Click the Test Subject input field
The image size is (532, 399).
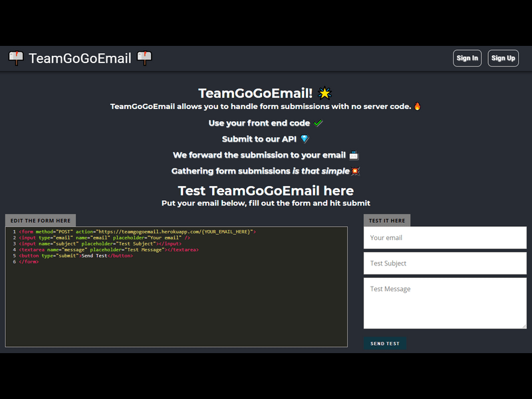coord(445,263)
